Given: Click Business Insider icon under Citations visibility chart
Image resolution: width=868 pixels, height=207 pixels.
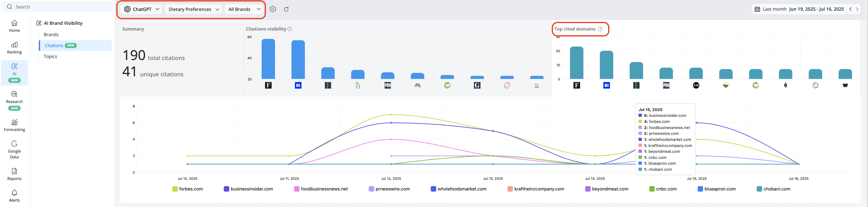Looking at the screenshot, I should [298, 85].
